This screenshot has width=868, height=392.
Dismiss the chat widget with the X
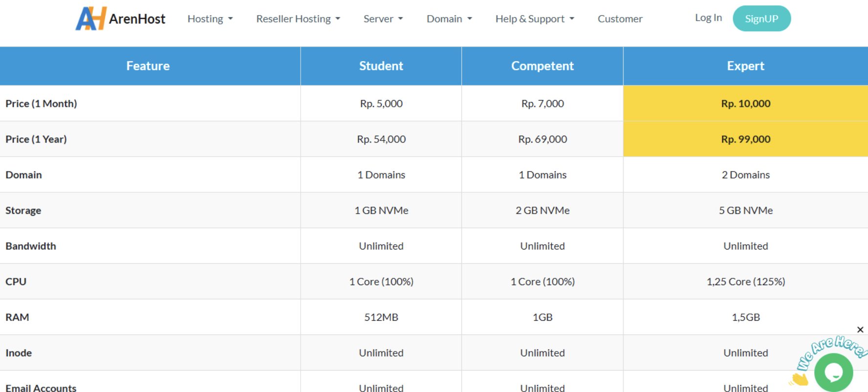(x=860, y=330)
